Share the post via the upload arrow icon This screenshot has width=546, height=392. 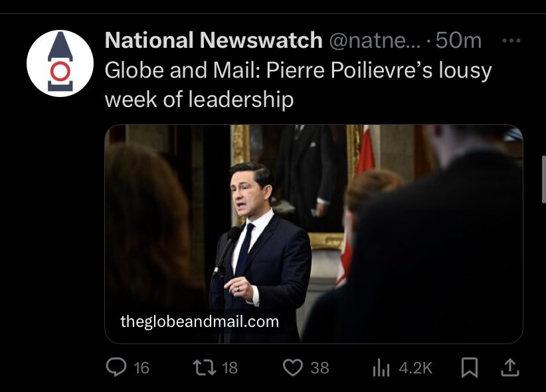(511, 367)
